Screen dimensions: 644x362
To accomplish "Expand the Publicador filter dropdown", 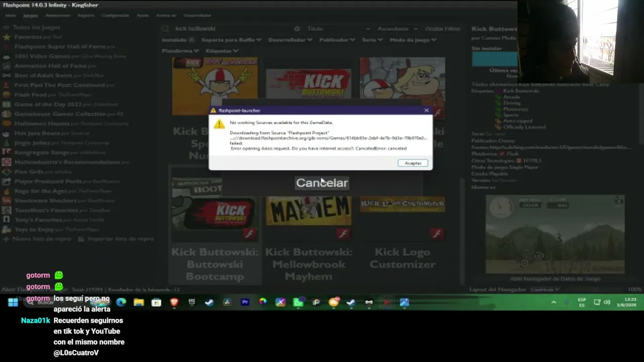I will (x=337, y=40).
